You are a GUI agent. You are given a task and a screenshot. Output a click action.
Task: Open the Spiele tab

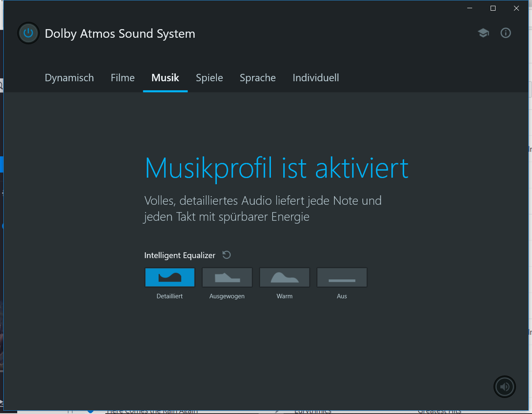pos(209,78)
